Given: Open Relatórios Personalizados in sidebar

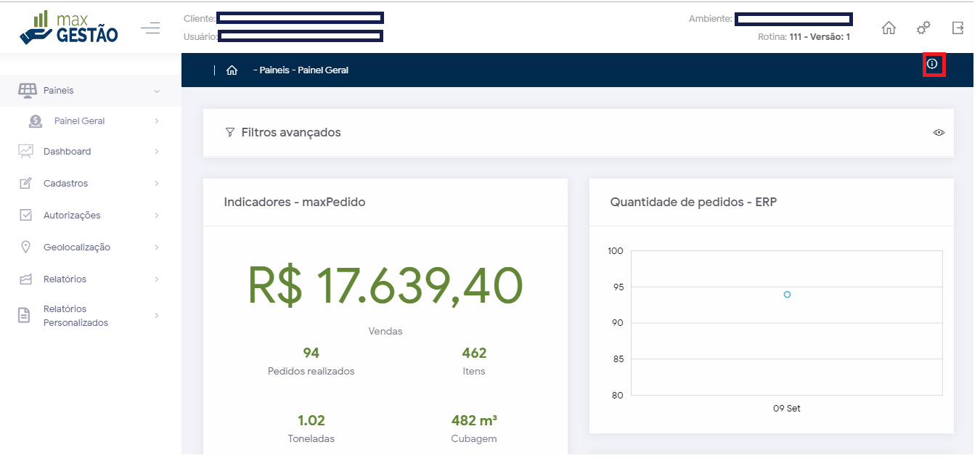Looking at the screenshot, I should coord(75,316).
